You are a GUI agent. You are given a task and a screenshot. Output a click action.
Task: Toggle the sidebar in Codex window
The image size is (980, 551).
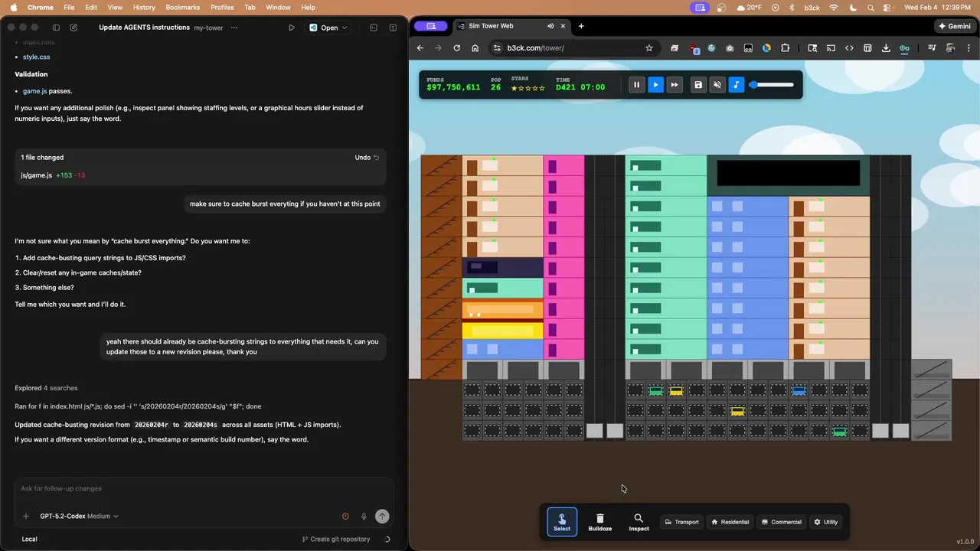56,28
